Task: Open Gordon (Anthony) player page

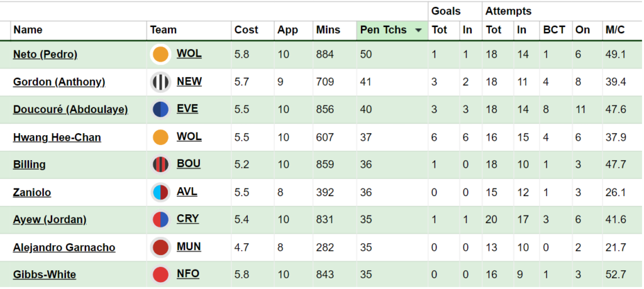Action: 59,82
